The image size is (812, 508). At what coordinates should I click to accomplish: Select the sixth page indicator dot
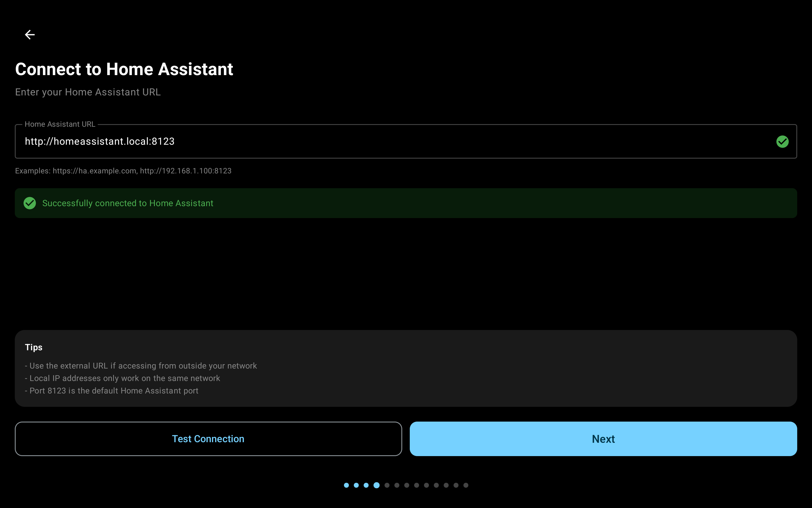point(397,485)
